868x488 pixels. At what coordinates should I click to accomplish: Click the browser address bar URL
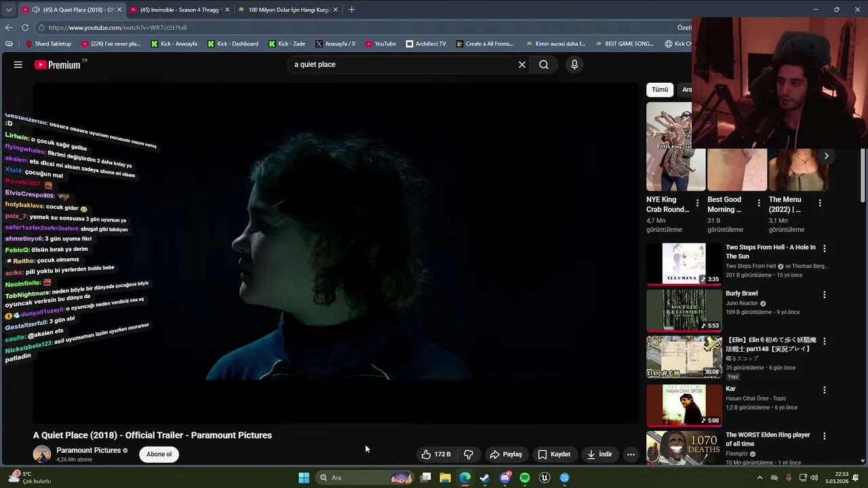(x=117, y=27)
